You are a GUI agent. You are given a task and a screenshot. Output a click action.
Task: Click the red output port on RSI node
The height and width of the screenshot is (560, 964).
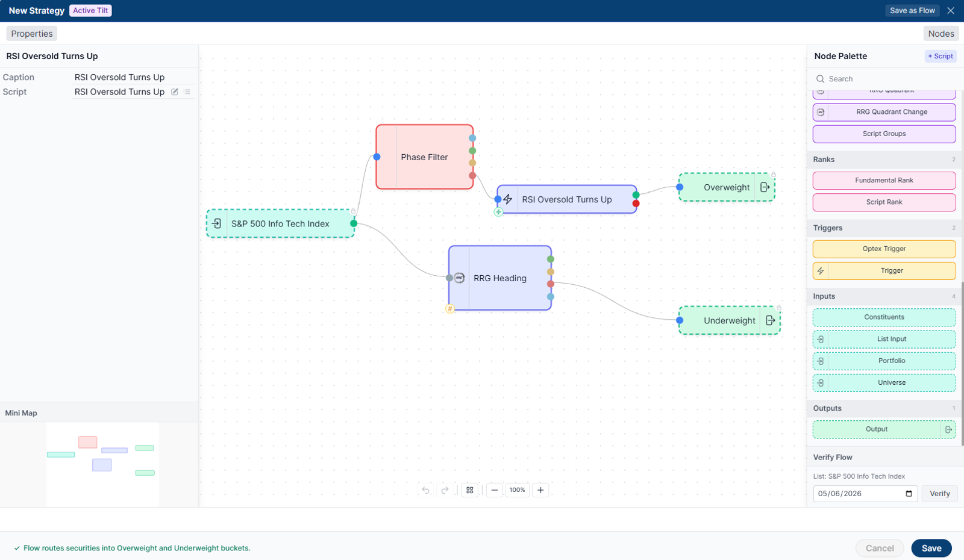pyautogui.click(x=636, y=204)
